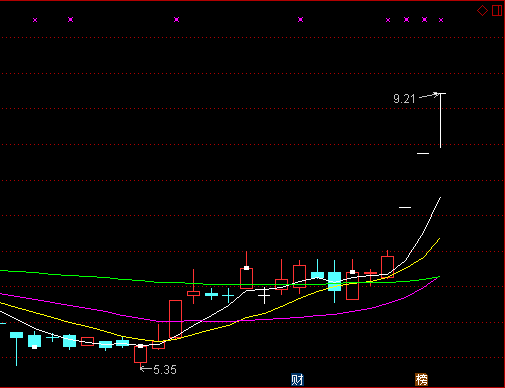Select the magenta x marker above the 9.21 candle

tap(441, 20)
